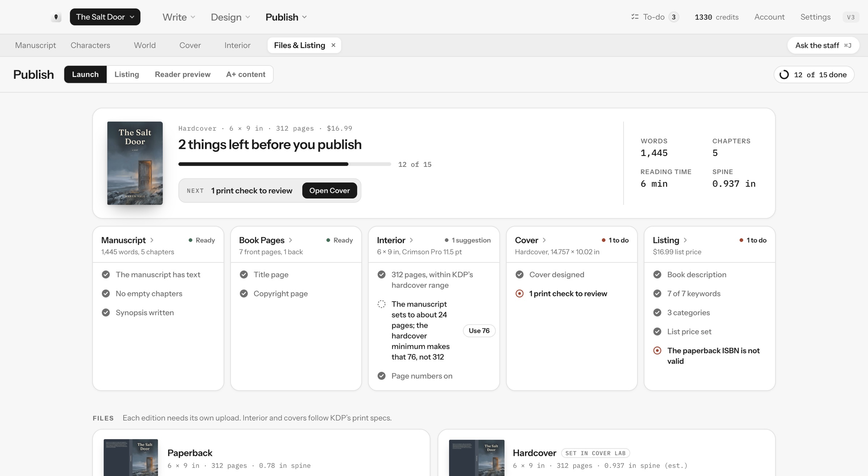Click the 3 categories checkmark icon
868x476 pixels.
click(x=657, y=312)
